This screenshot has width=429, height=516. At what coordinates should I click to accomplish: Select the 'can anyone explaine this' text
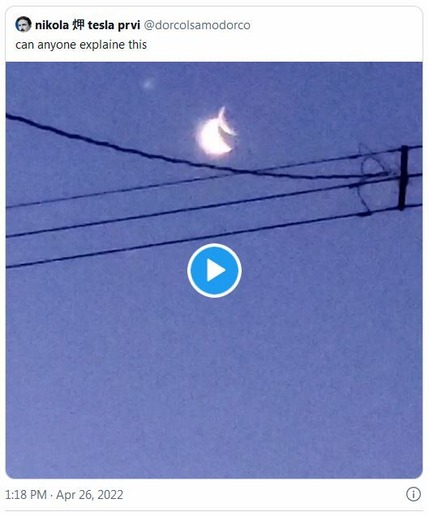coord(81,45)
